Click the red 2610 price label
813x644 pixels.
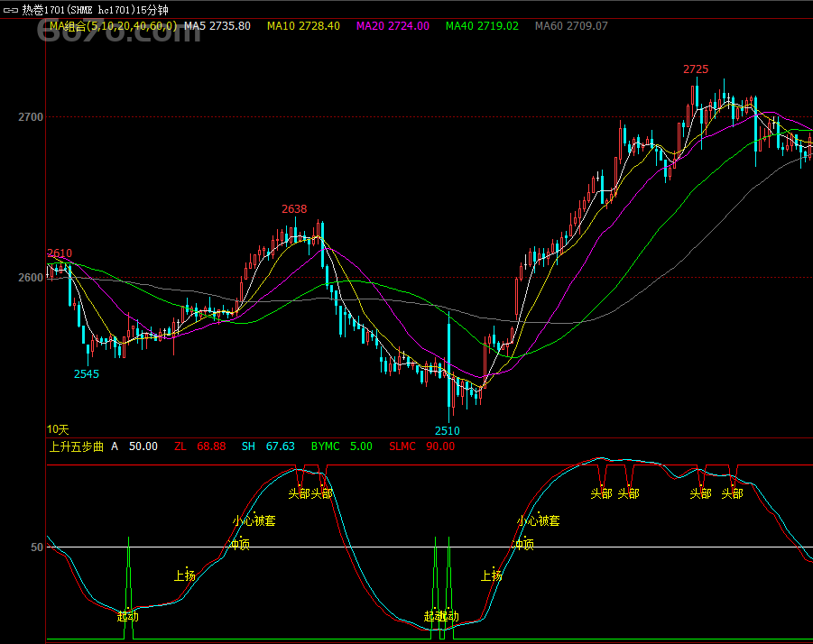(x=60, y=253)
